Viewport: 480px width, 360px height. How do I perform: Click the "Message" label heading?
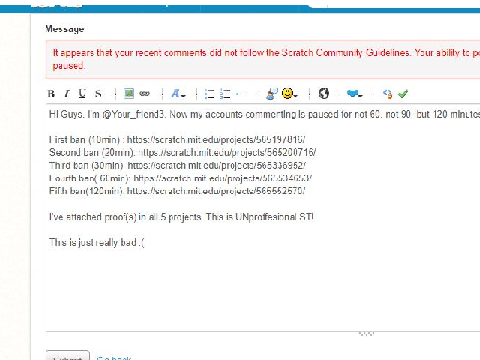pyautogui.click(x=65, y=29)
